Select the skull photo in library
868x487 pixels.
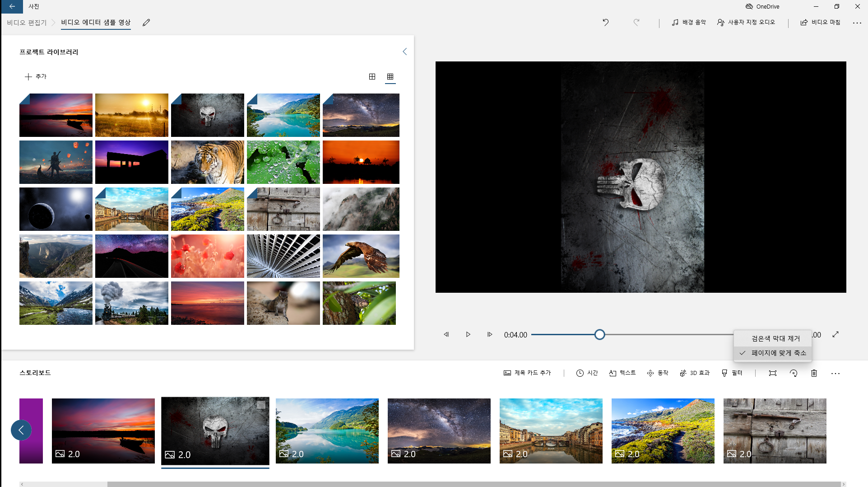coord(208,115)
